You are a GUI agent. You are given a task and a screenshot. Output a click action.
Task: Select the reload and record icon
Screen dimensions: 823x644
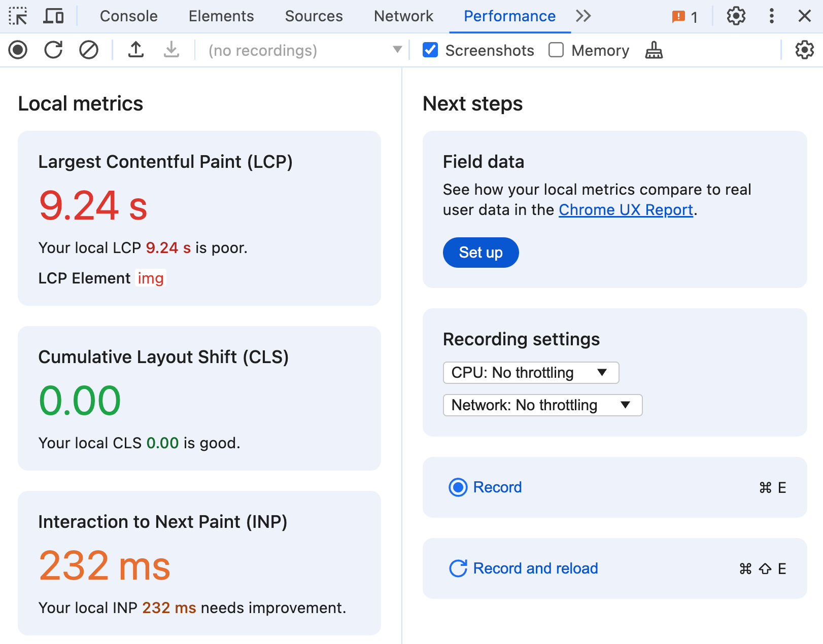click(53, 50)
